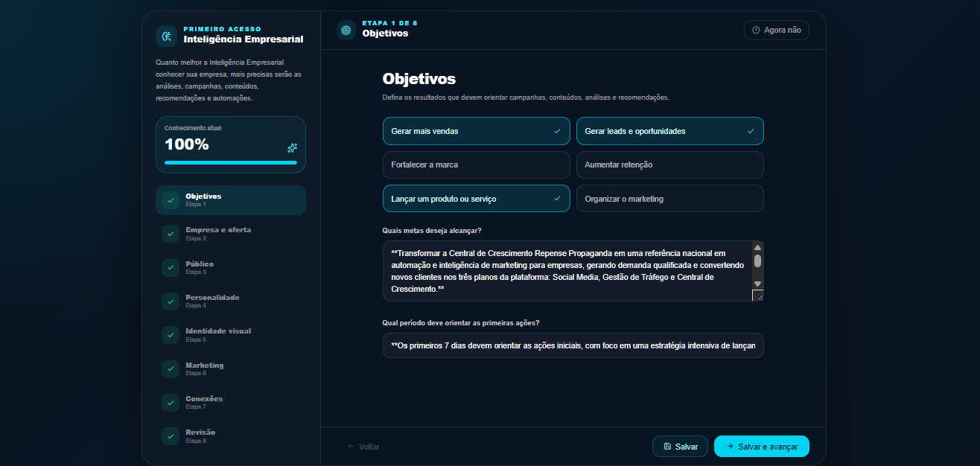Click the target icon beside Etapa 1 de 8

[346, 30]
